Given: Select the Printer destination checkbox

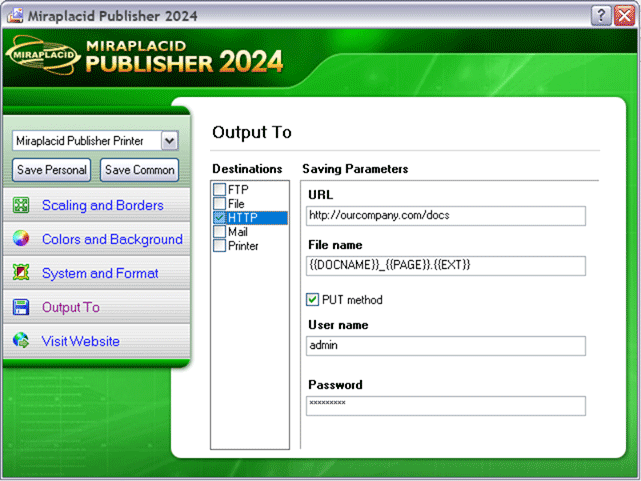Looking at the screenshot, I should pyautogui.click(x=219, y=246).
